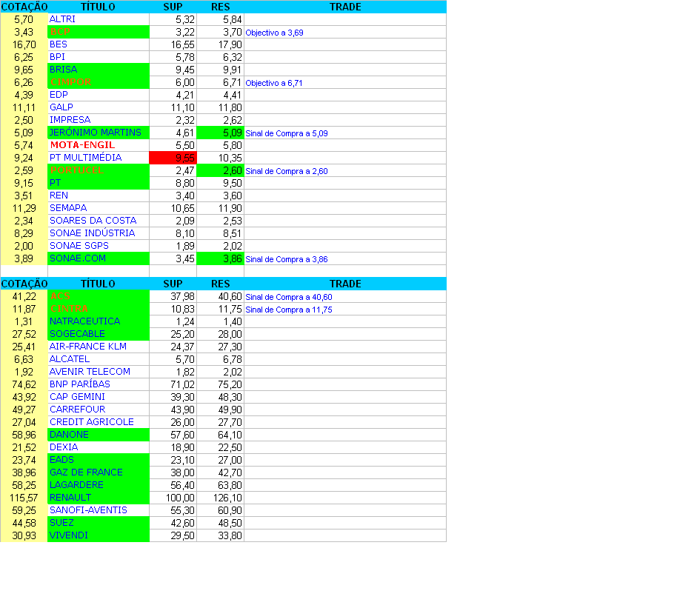This screenshot has height=608, width=700.
Task: Select the IMPRESA title cell
Action: click(x=99, y=120)
